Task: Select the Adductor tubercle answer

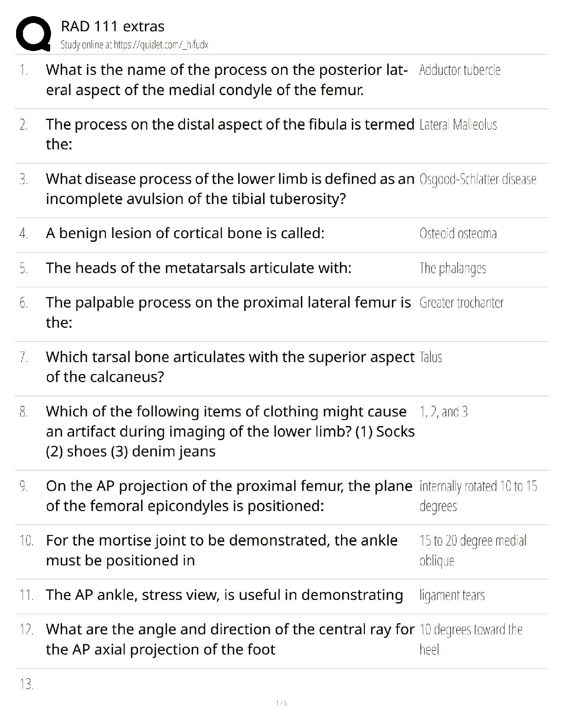Action: click(x=460, y=70)
